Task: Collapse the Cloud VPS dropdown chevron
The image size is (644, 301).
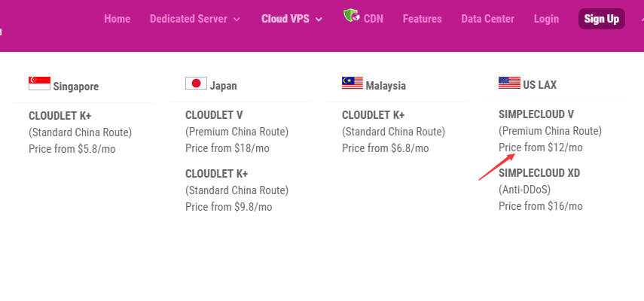Action: pyautogui.click(x=319, y=20)
